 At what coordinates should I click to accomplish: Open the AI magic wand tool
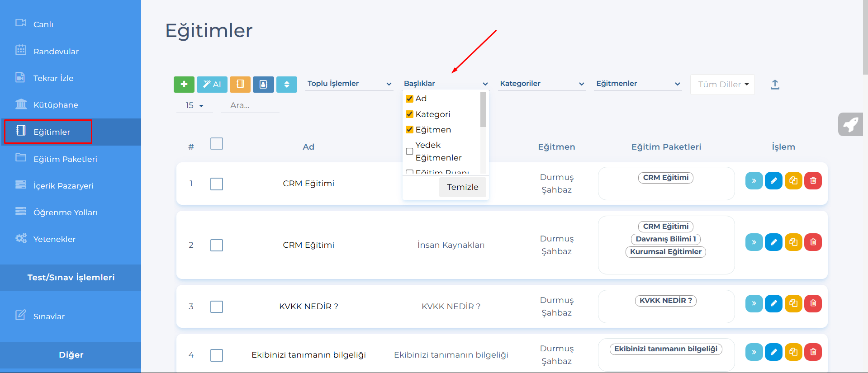[212, 85]
